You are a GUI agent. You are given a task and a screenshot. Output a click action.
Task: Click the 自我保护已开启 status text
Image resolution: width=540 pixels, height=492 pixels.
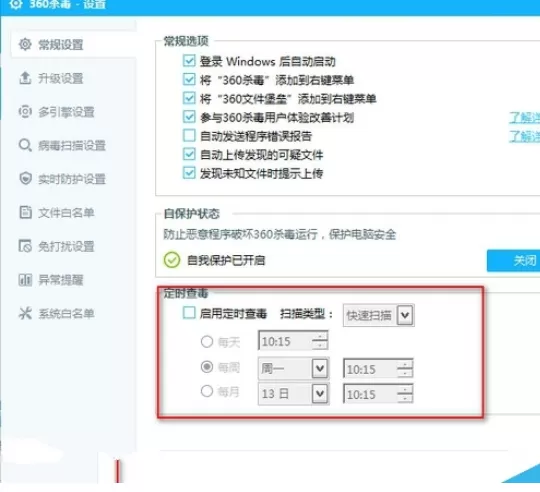pos(226,260)
